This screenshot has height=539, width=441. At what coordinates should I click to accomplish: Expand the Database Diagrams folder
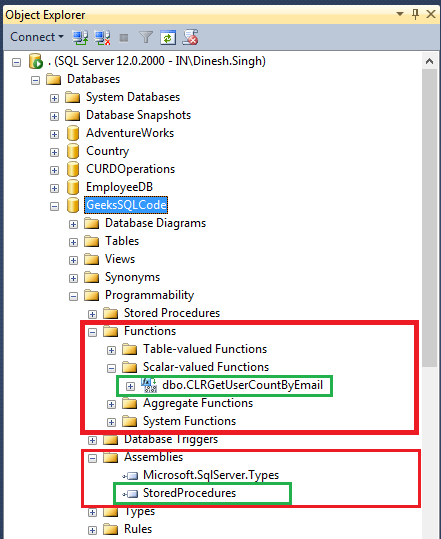[73, 224]
